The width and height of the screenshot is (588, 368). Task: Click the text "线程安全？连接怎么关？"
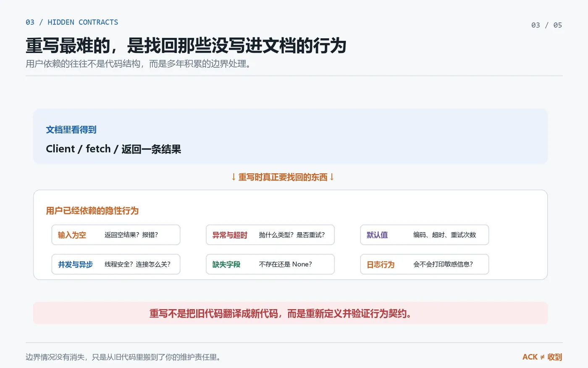click(138, 265)
